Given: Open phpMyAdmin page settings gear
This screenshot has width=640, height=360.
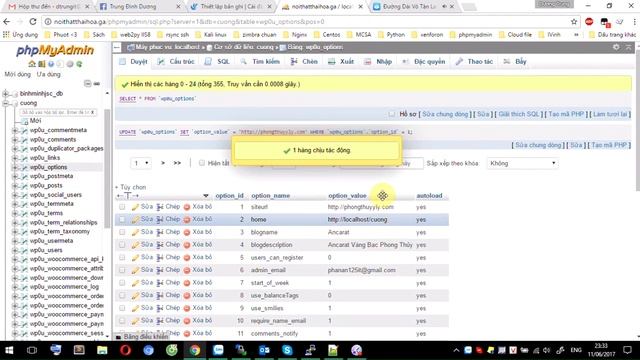Looking at the screenshot, I should pyautogui.click(x=616, y=47).
